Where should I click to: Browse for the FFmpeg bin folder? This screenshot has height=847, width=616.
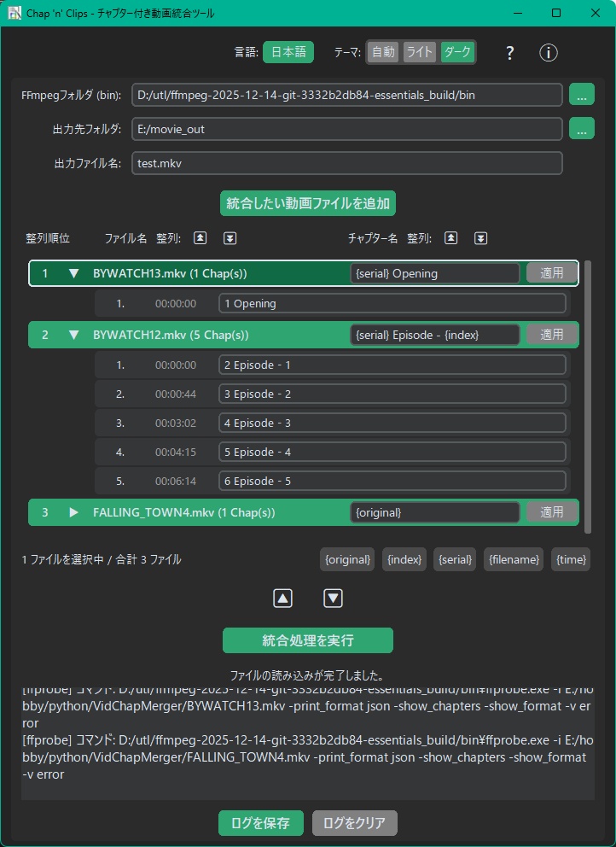pos(582,95)
